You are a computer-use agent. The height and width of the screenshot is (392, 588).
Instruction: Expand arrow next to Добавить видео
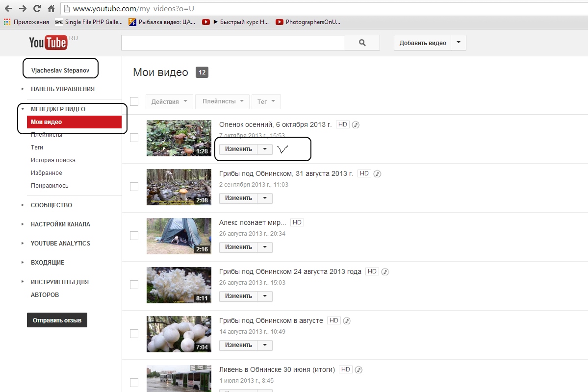point(459,43)
